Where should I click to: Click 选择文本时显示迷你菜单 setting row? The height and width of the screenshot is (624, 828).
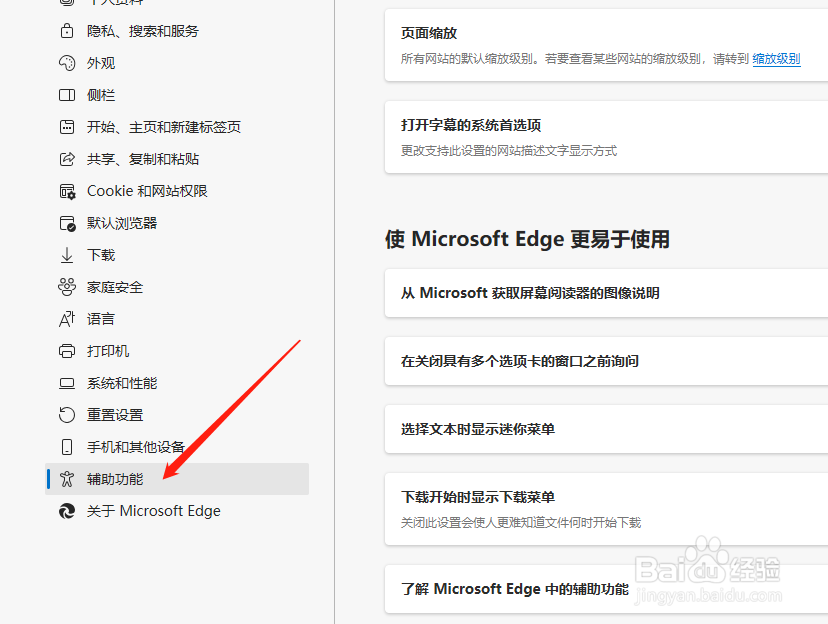pyautogui.click(x=606, y=429)
